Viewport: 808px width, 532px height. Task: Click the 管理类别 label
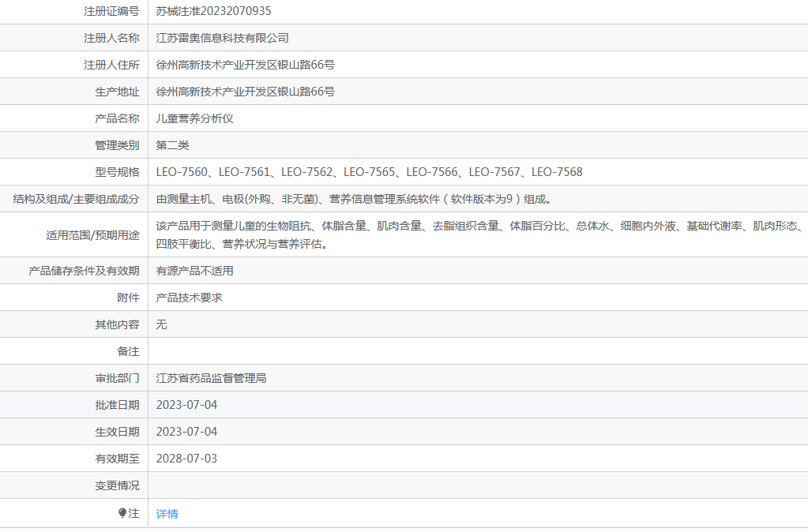pyautogui.click(x=117, y=145)
